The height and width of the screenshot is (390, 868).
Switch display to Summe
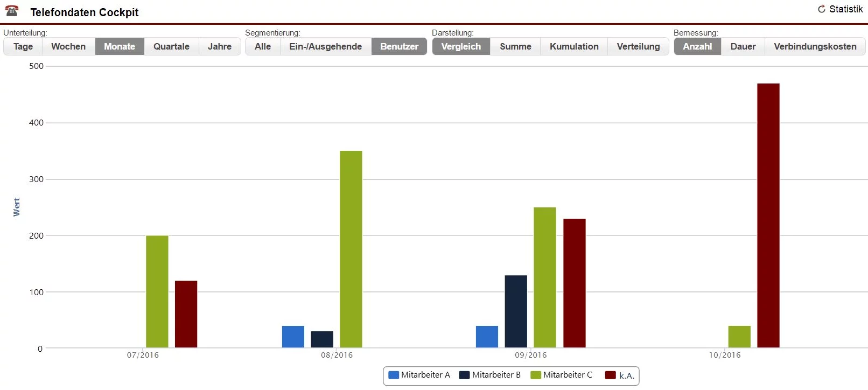click(x=515, y=46)
